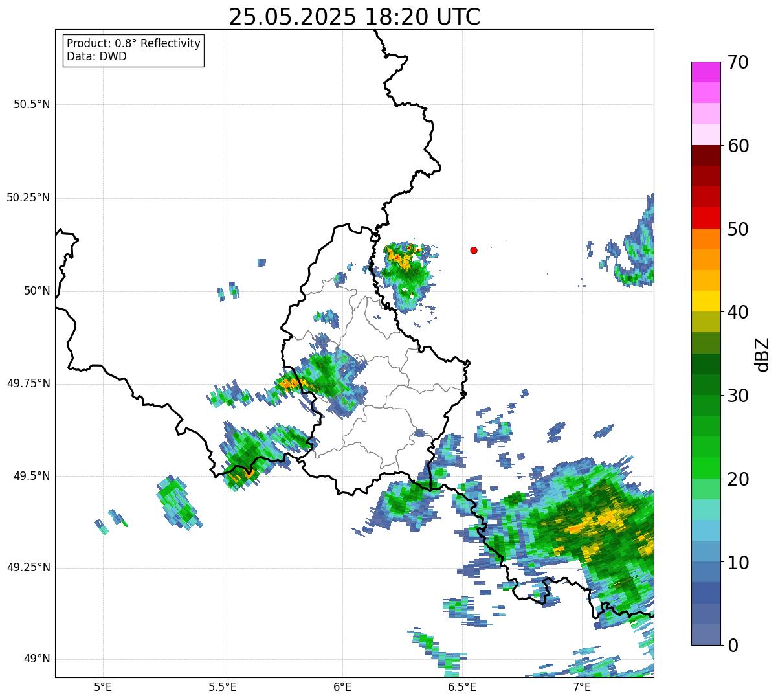The image size is (778, 700).
Task: Click the colorbar tick label 70
Action: pos(738,62)
